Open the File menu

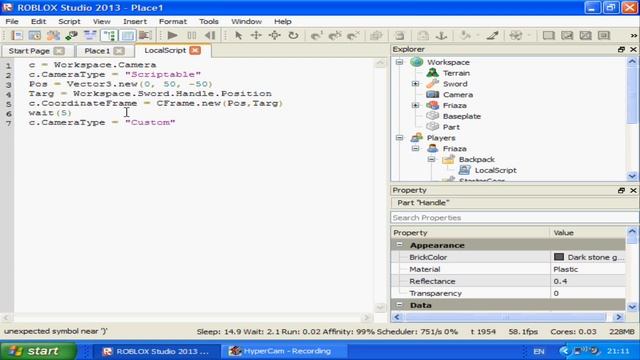11,21
